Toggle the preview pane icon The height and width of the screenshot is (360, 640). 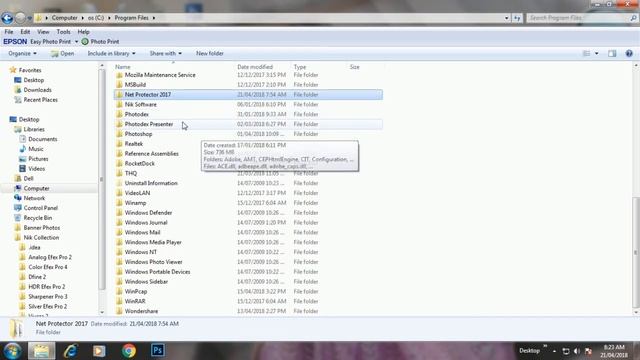612,53
